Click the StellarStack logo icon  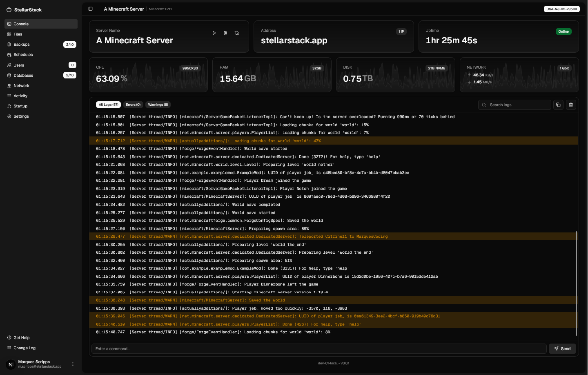coord(9,10)
